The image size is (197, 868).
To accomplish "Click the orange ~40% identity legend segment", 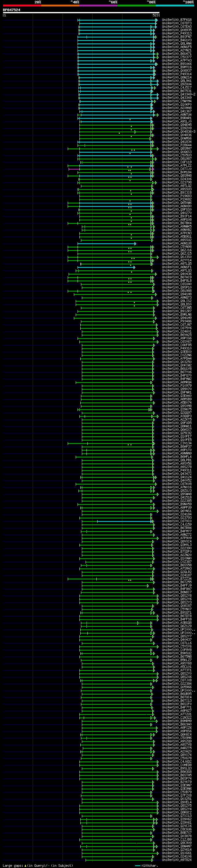I will pyautogui.click(x=60, y=6).
